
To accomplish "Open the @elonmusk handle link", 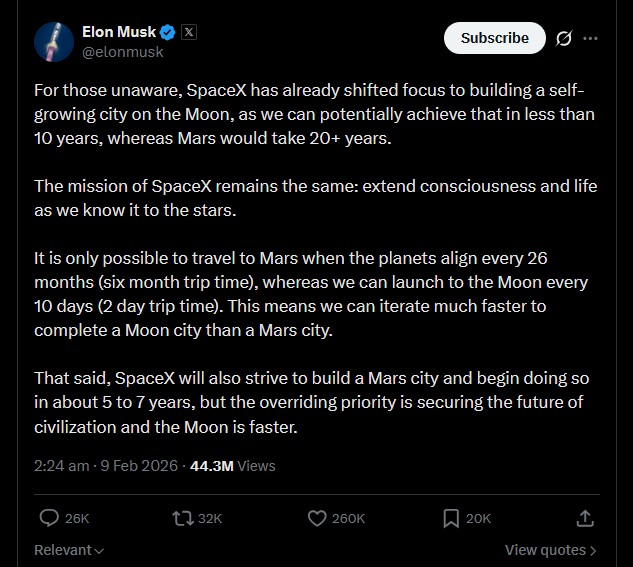I will (122, 51).
